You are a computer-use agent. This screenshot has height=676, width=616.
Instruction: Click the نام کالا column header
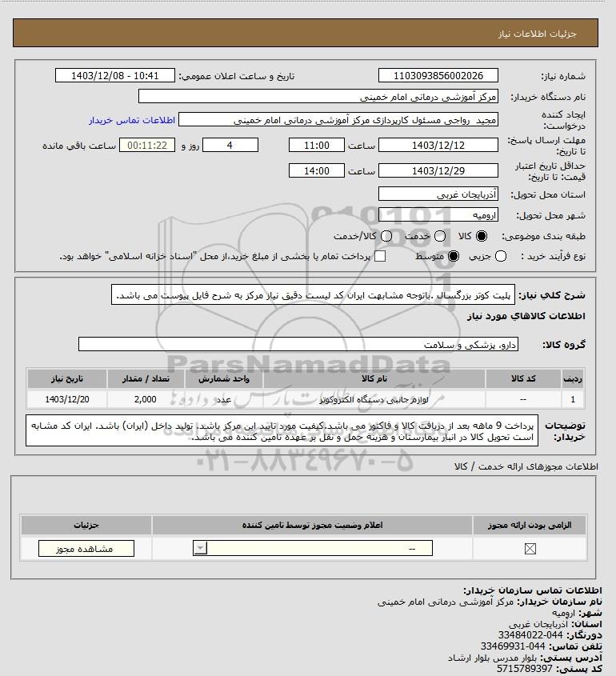pyautogui.click(x=374, y=379)
